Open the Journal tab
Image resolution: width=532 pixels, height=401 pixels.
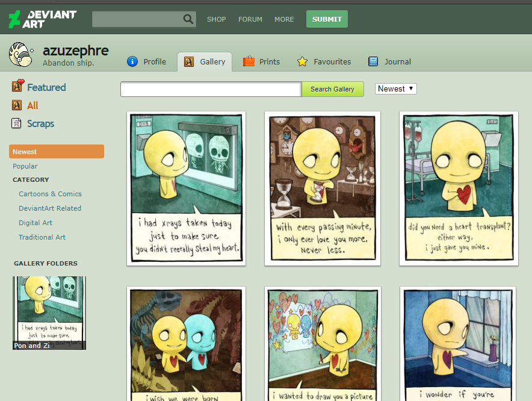(x=389, y=62)
